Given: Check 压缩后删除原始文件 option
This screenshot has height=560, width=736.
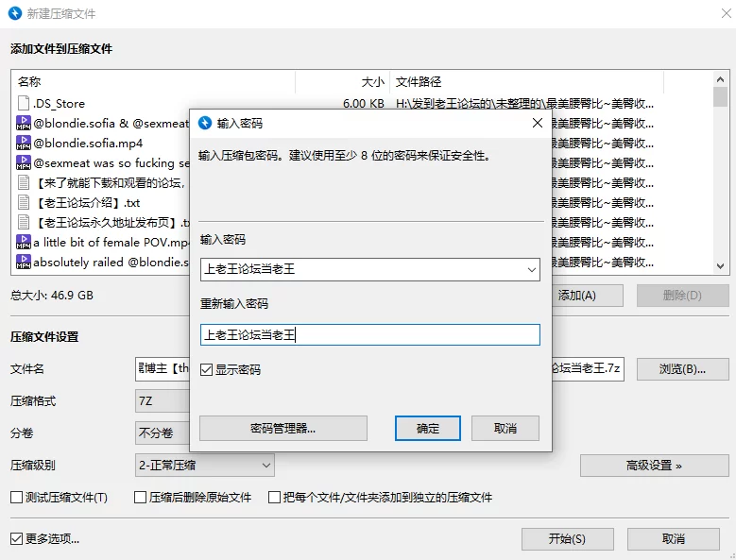Looking at the screenshot, I should [x=140, y=497].
